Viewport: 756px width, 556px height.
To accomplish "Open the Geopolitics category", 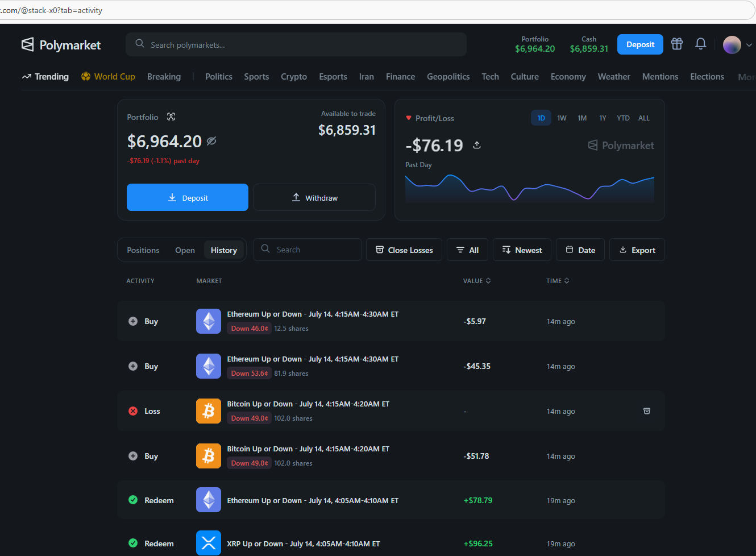I will tap(448, 77).
